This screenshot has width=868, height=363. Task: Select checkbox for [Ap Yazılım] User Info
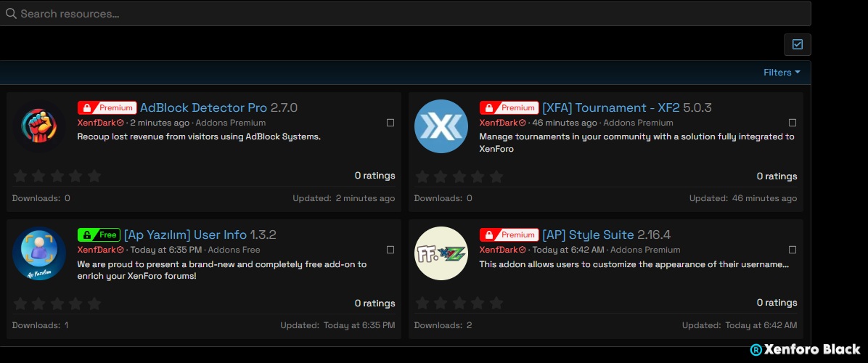(390, 250)
